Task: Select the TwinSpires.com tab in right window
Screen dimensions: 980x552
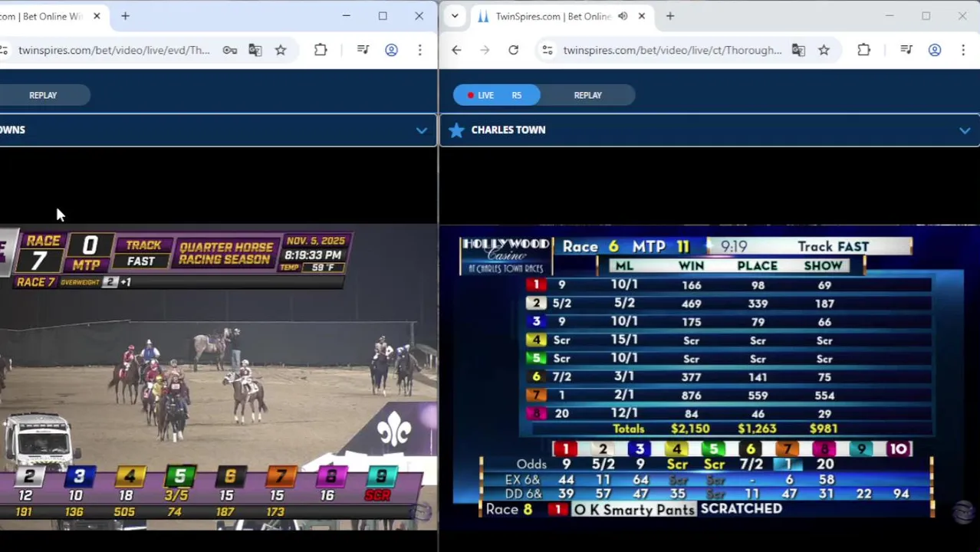Action: (x=553, y=16)
